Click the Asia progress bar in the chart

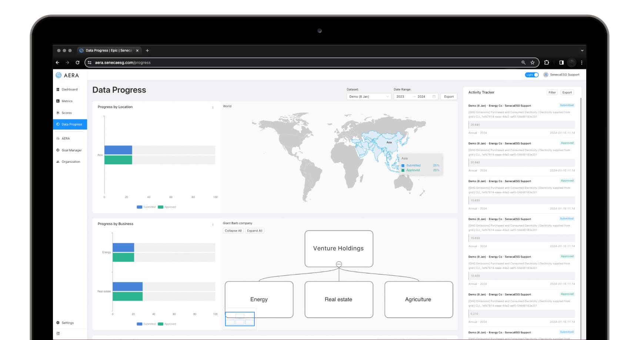tap(118, 150)
